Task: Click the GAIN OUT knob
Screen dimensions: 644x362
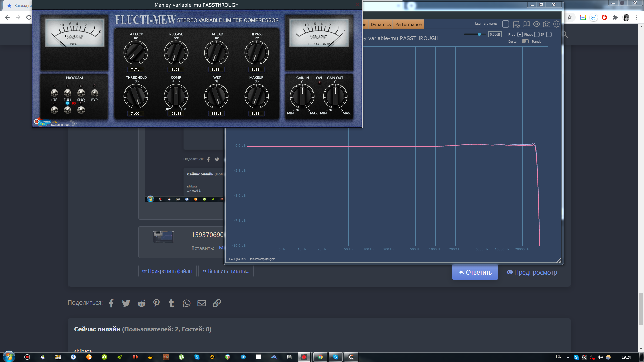Action: 335,96
